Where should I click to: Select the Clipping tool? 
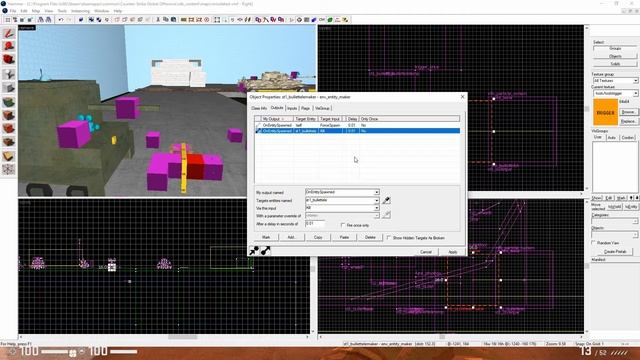tap(9, 156)
